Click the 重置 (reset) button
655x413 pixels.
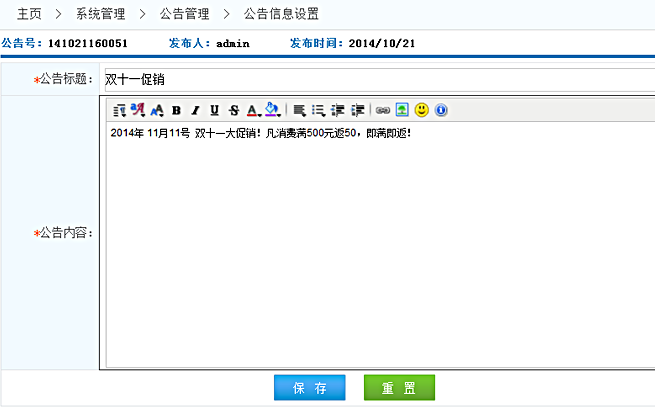pyautogui.click(x=399, y=388)
